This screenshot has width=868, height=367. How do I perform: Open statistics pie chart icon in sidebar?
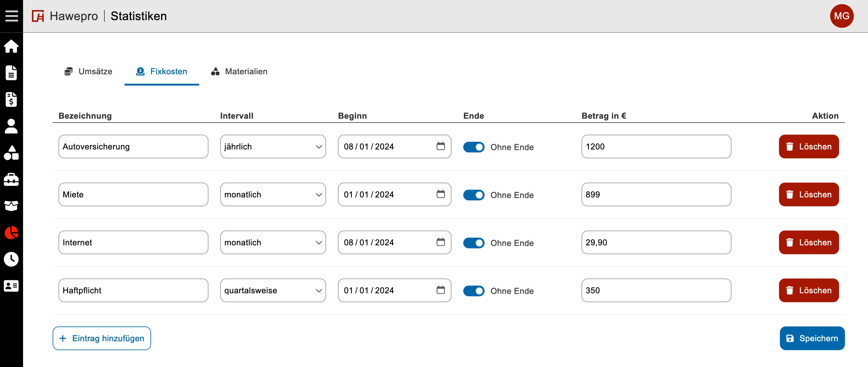pyautogui.click(x=11, y=232)
